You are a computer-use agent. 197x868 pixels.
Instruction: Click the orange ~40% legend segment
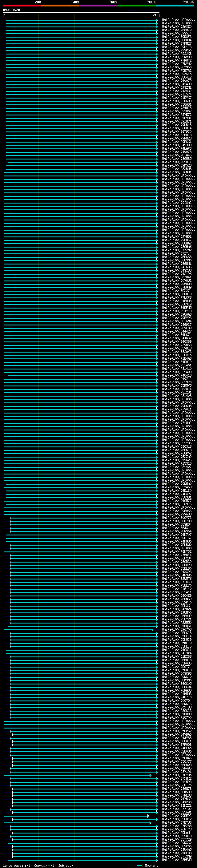click(60, 6)
